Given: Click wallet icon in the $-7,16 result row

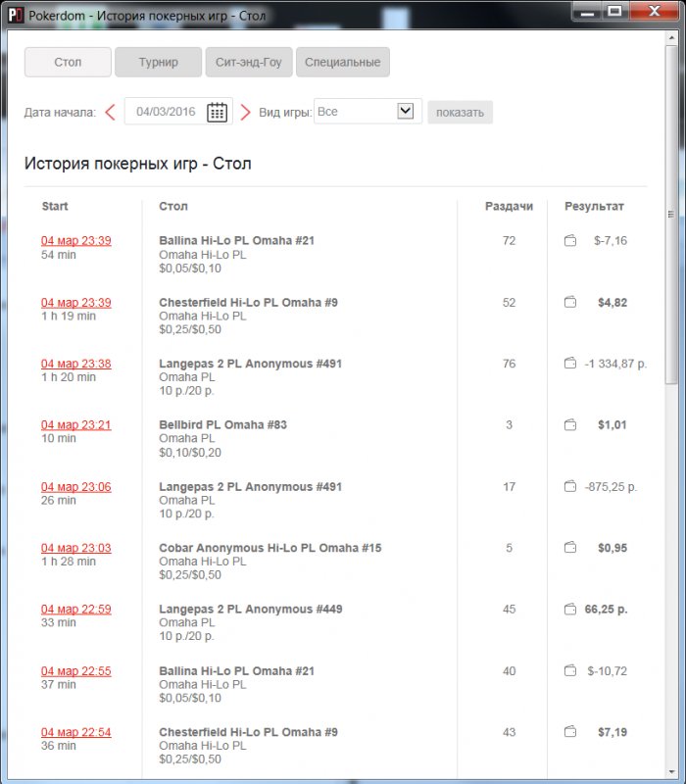Looking at the screenshot, I should [x=570, y=240].
